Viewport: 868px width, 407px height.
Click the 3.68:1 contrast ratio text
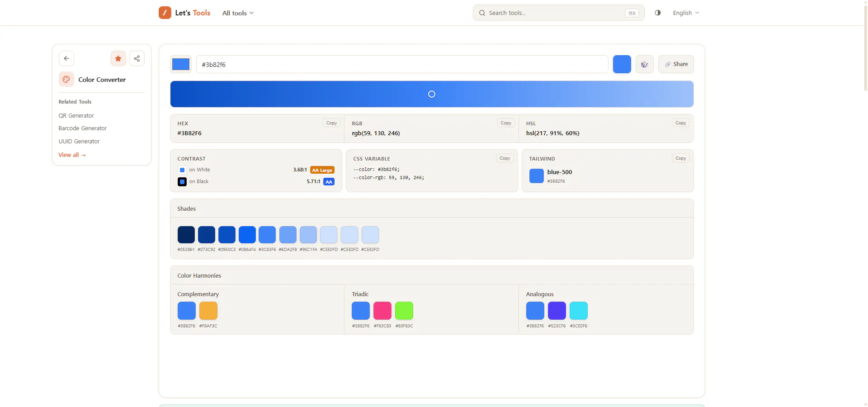pos(300,170)
